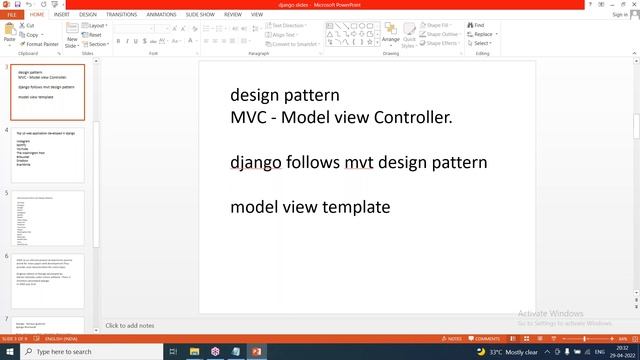
Task: Reset the slide layout
Action: (92, 35)
